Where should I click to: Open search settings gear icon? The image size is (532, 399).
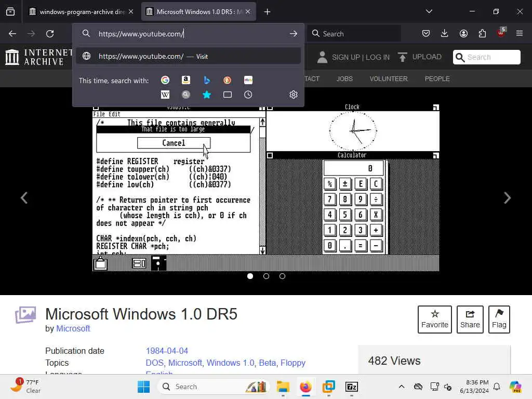tap(294, 95)
